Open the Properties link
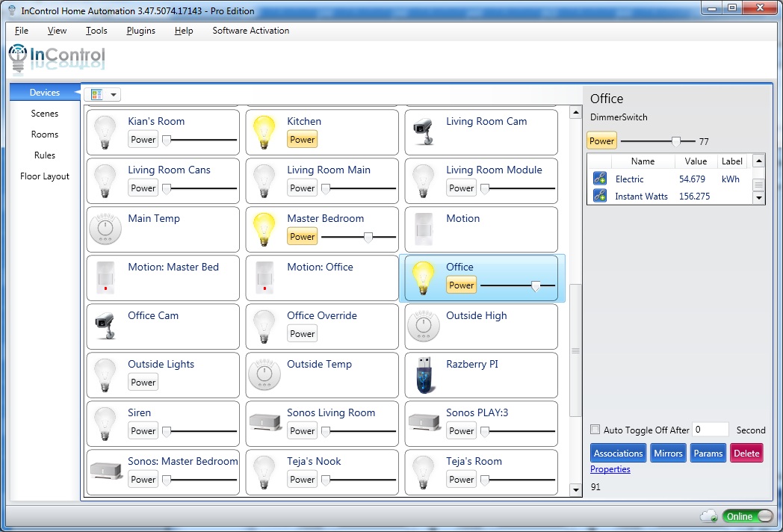783x532 pixels. [610, 469]
